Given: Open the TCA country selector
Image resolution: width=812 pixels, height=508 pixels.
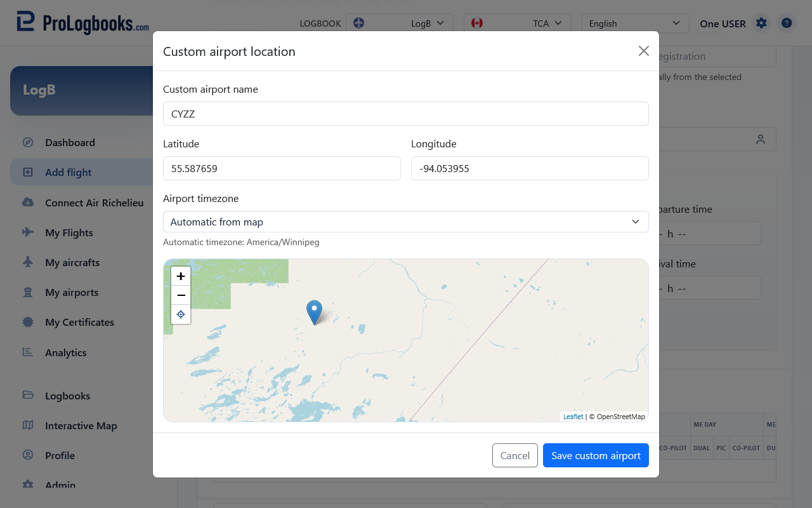Looking at the screenshot, I should [x=518, y=23].
